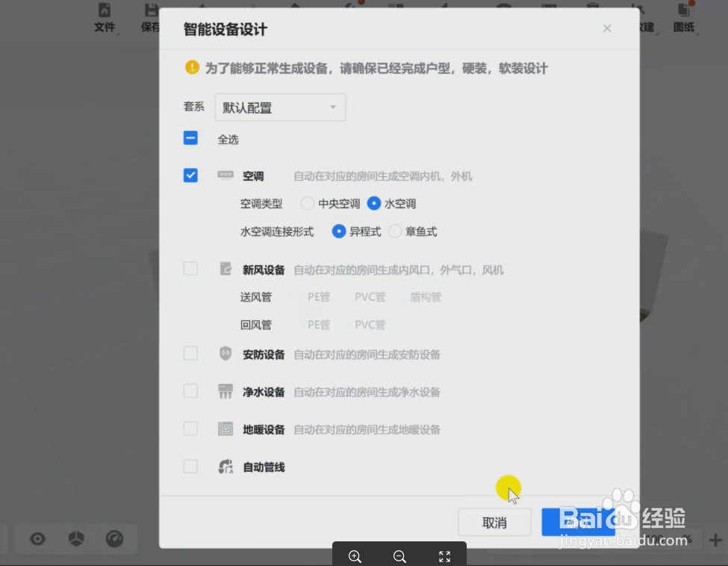Close the 智能设备设计 dialog
This screenshot has width=728, height=566.
[x=607, y=28]
